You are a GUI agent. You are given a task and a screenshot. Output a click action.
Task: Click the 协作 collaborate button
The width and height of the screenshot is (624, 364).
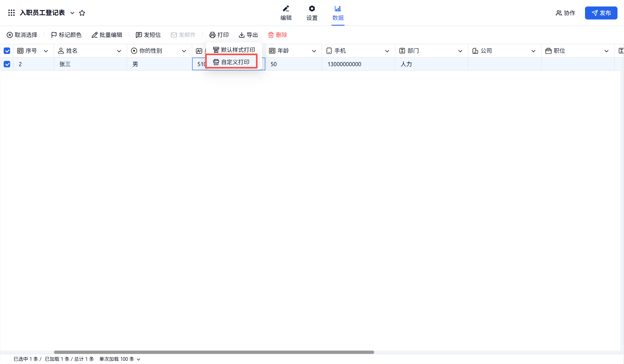(565, 13)
